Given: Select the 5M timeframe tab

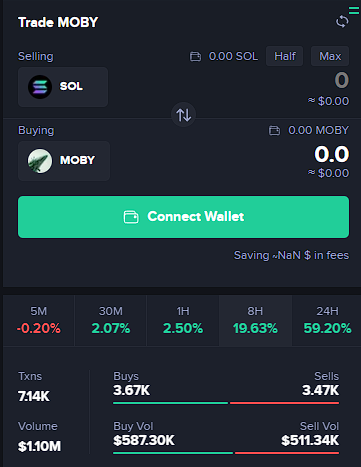Looking at the screenshot, I should point(39,321).
